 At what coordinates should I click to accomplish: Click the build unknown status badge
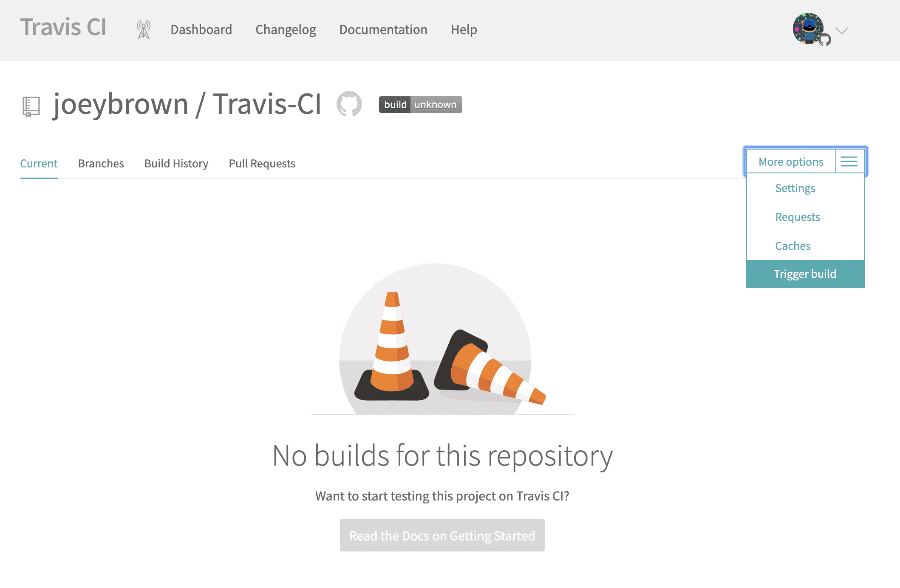tap(420, 105)
